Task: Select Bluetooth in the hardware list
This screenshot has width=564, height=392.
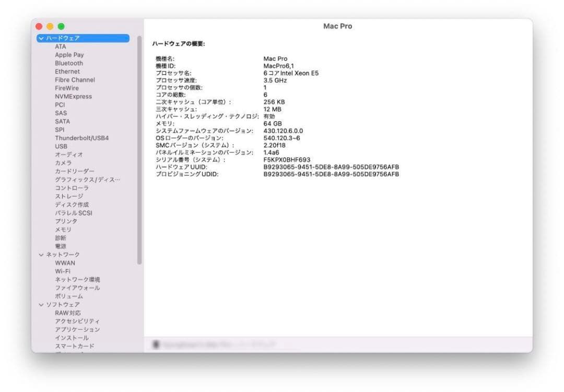Action: 68,63
